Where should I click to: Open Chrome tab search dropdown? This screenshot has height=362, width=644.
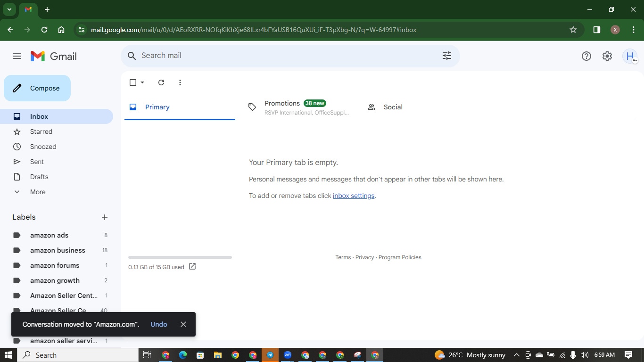point(9,9)
